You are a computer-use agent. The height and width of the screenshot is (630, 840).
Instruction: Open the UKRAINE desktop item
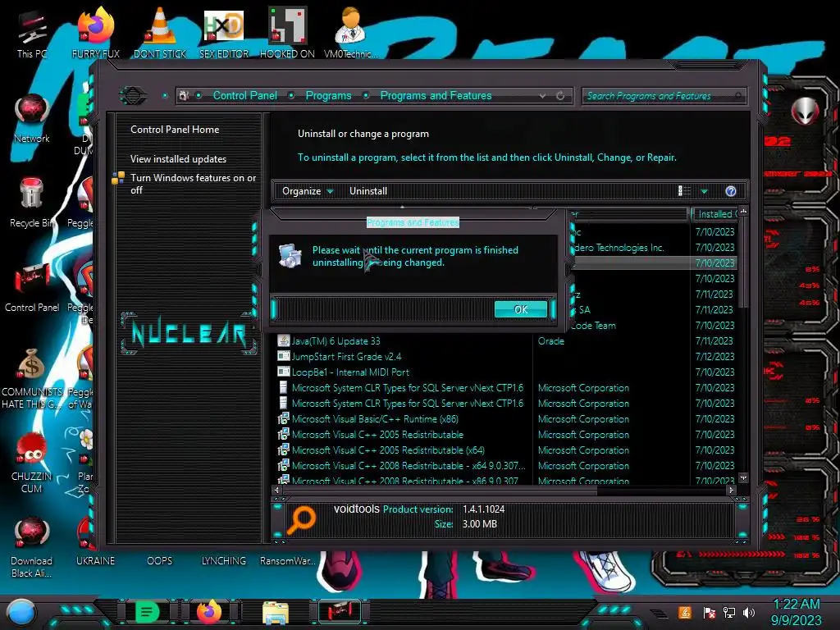tap(95, 561)
